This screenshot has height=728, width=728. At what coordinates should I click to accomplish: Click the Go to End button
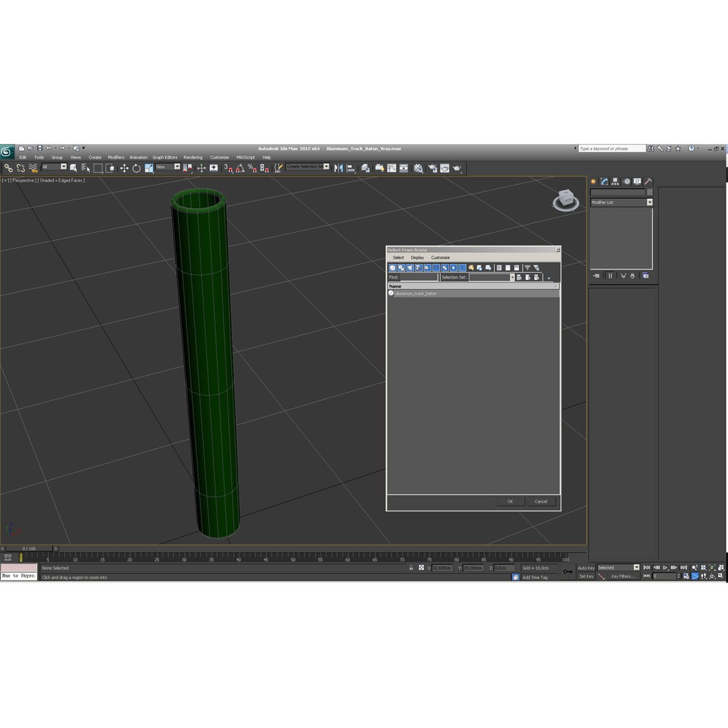(684, 568)
